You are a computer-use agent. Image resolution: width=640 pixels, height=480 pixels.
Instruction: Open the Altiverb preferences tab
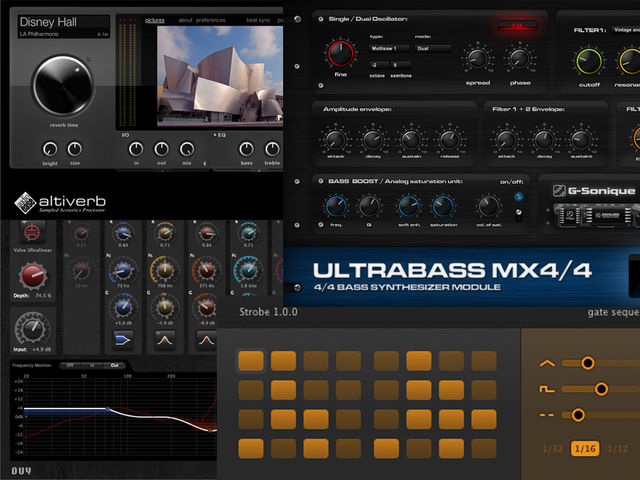(211, 20)
